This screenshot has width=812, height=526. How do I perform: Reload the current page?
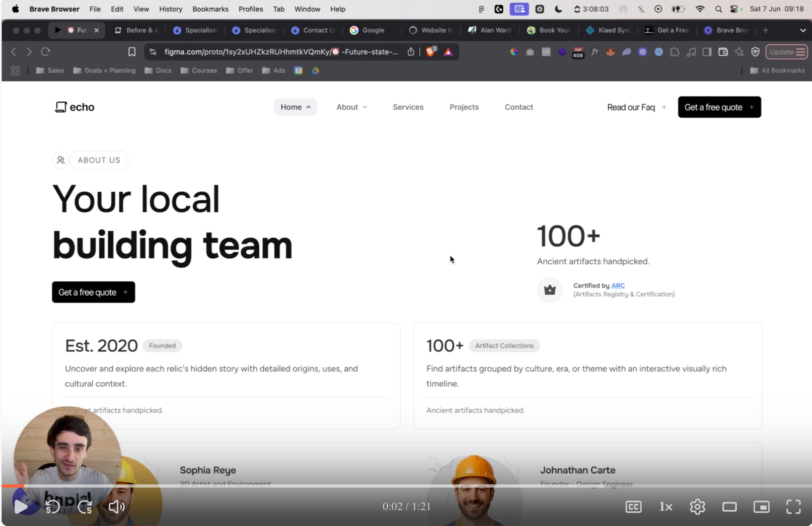[46, 52]
